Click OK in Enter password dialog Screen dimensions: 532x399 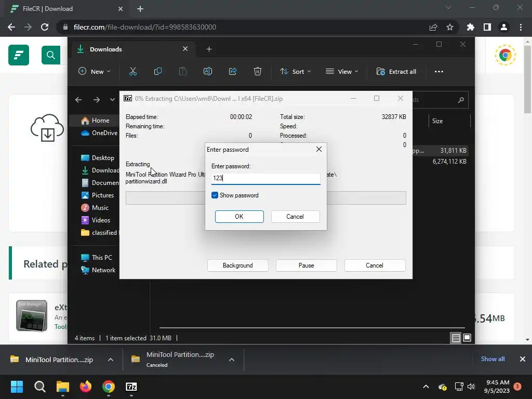239,217
